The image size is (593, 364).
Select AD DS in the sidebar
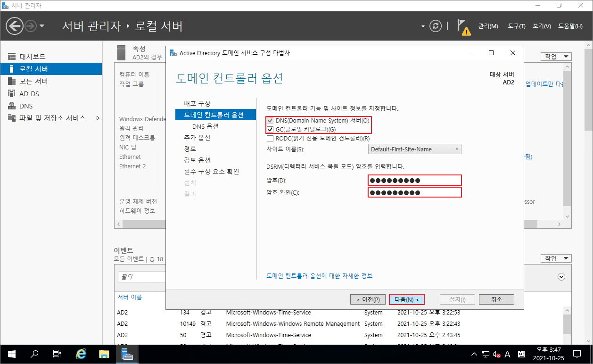point(51,93)
